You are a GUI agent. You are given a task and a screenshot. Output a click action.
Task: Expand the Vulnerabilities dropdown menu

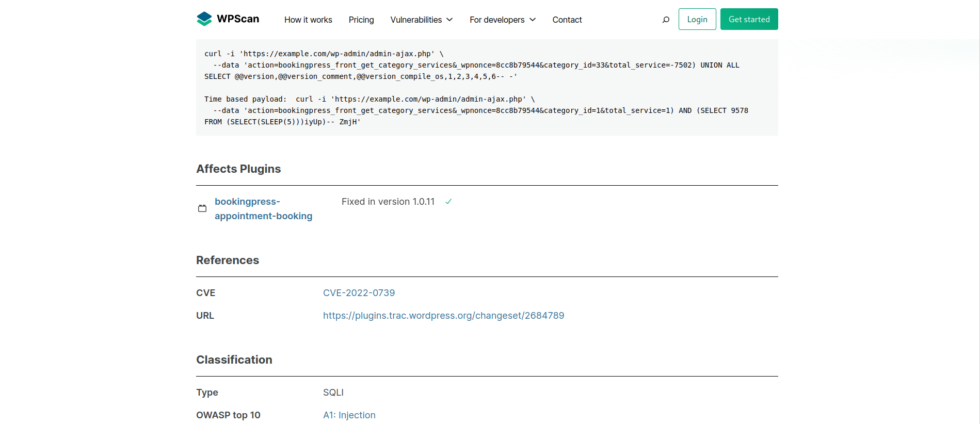pos(422,20)
